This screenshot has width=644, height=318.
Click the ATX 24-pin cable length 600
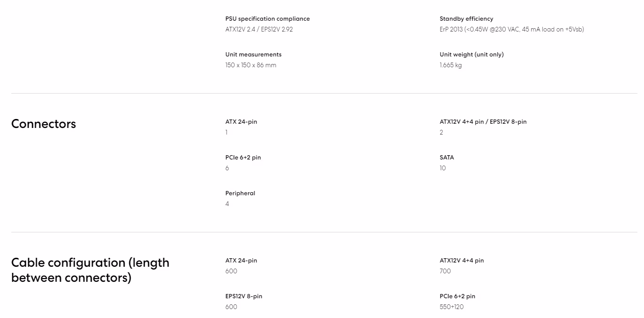point(231,271)
